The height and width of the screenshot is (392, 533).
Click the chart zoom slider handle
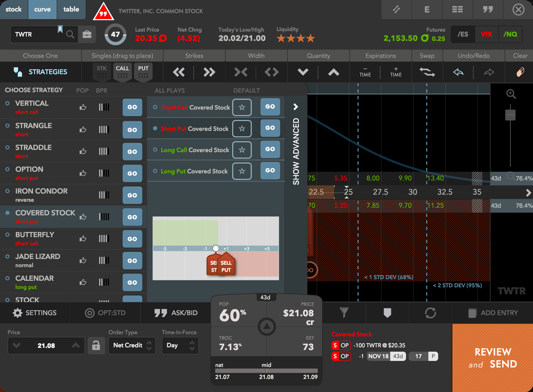pyautogui.click(x=510, y=115)
